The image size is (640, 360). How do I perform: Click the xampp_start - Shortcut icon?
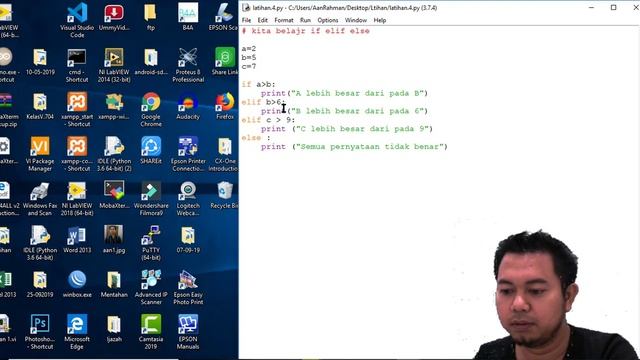click(x=77, y=109)
